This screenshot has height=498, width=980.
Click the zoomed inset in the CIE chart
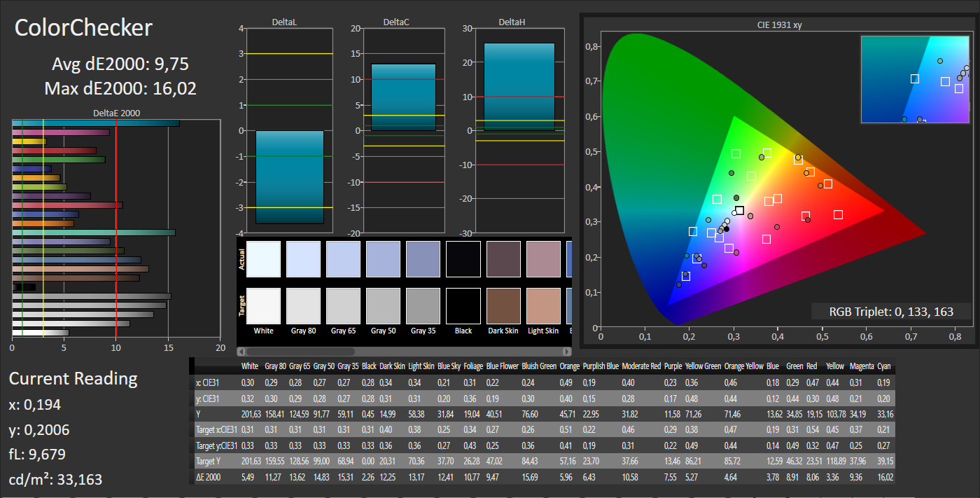(916, 79)
